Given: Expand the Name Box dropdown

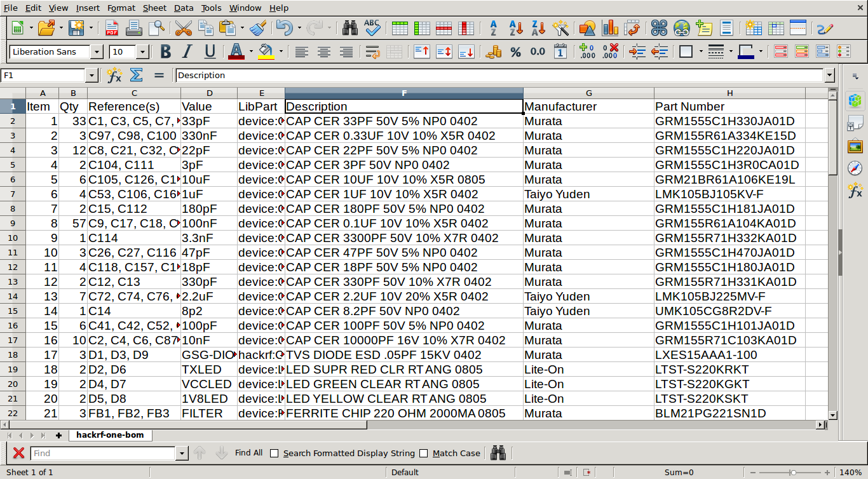Looking at the screenshot, I should click(x=92, y=76).
